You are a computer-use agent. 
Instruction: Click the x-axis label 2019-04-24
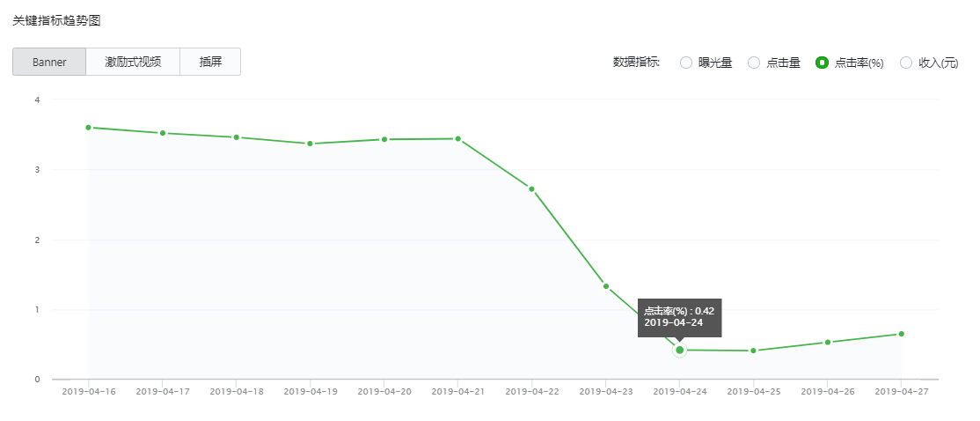(x=680, y=392)
